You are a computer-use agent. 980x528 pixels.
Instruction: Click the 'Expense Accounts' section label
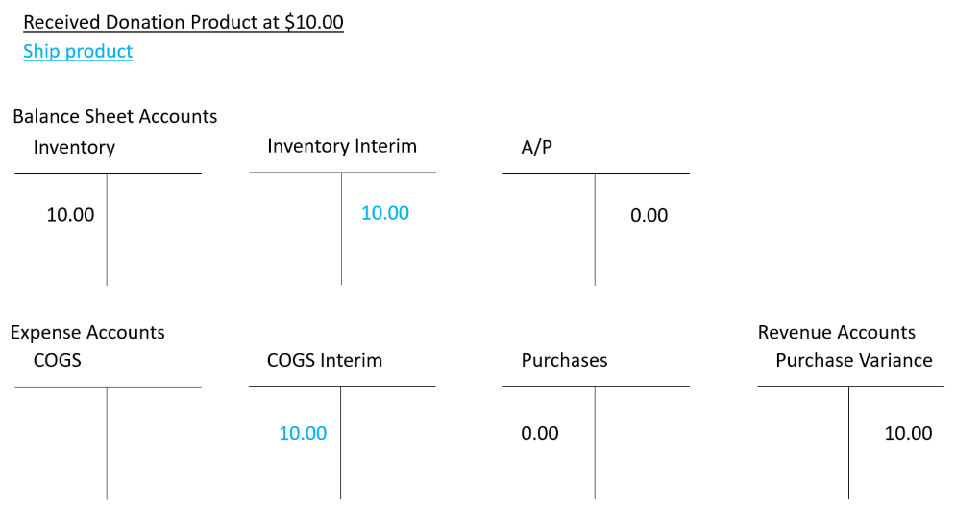point(87,333)
